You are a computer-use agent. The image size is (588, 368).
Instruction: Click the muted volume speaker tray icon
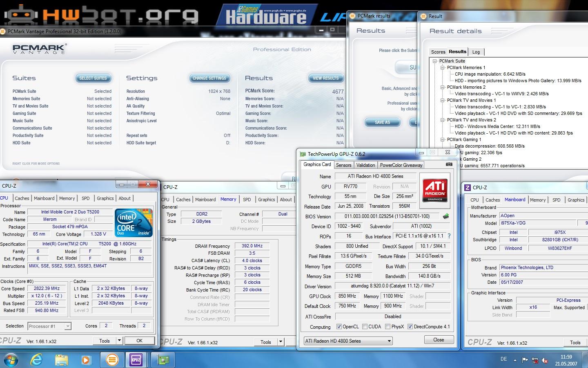tap(545, 360)
